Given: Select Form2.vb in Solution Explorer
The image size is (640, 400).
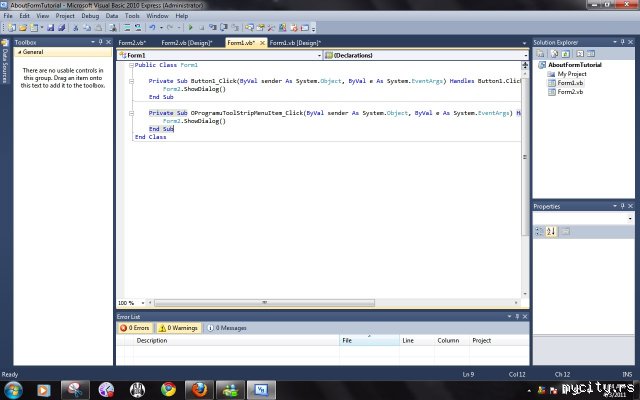Looking at the screenshot, I should 570,91.
